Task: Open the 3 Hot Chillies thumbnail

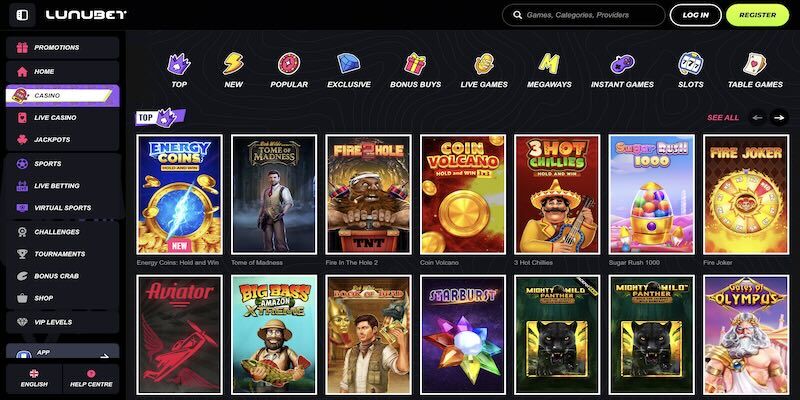Action: (x=557, y=194)
